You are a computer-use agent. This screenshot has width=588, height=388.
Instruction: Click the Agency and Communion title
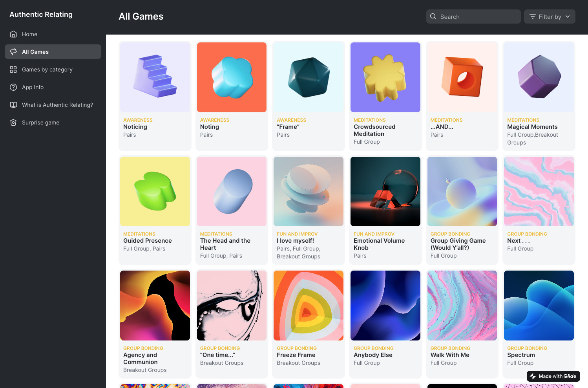pyautogui.click(x=141, y=359)
